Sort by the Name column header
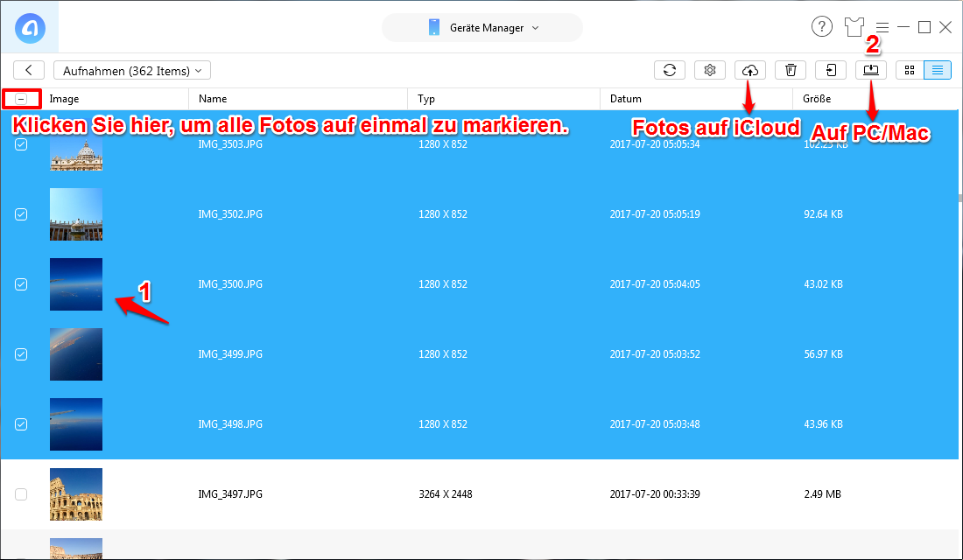963x560 pixels. [213, 98]
